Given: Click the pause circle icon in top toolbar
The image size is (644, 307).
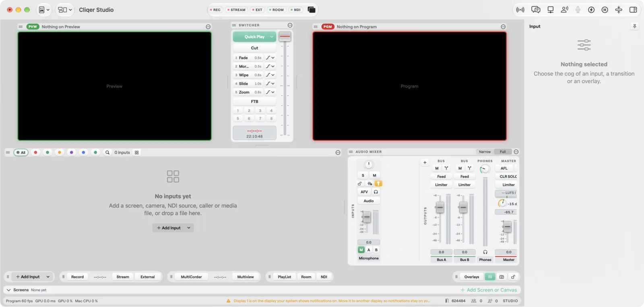Looking at the screenshot, I should click(605, 10).
